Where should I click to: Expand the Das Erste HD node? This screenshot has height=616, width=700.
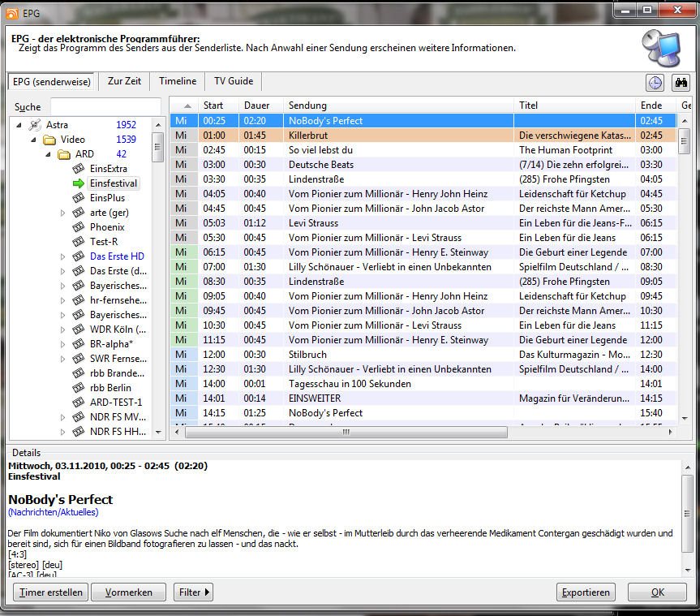pyautogui.click(x=63, y=256)
